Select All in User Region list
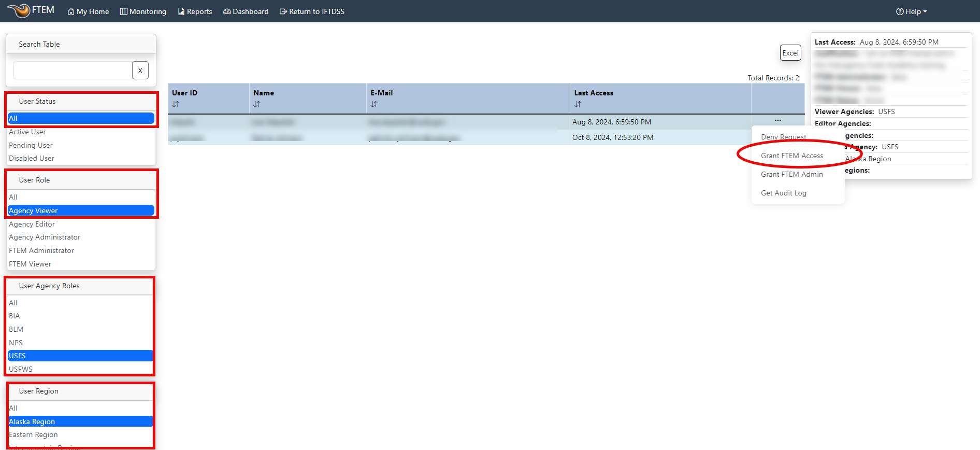 tap(80, 408)
